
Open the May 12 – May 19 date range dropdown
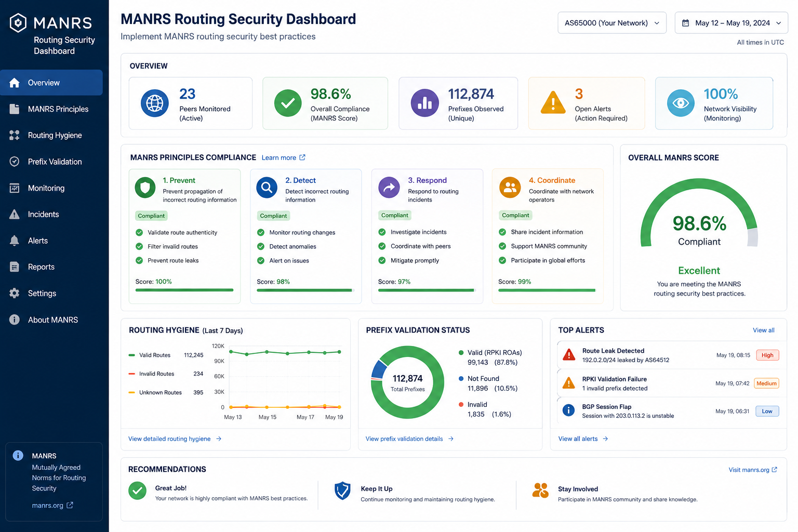731,23
